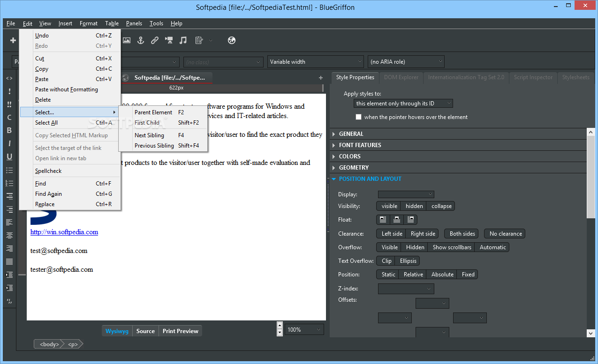
Task: Click the C code format icon
Action: pos(9,118)
